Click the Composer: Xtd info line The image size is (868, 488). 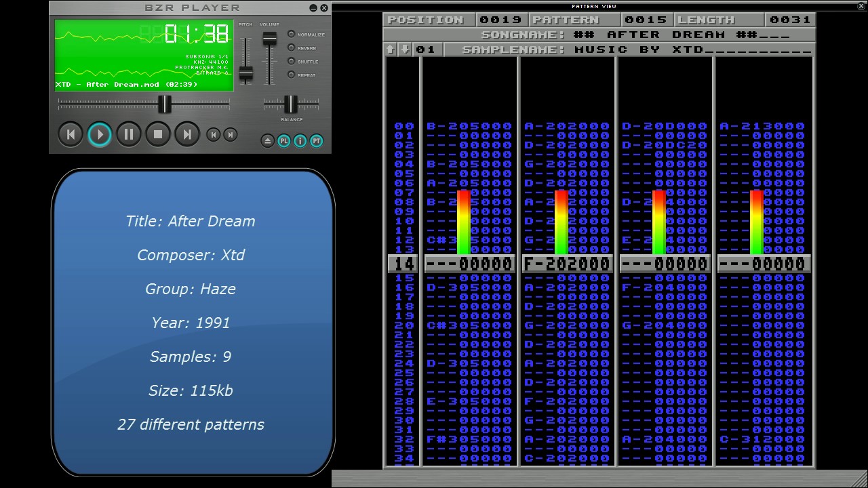(x=191, y=255)
